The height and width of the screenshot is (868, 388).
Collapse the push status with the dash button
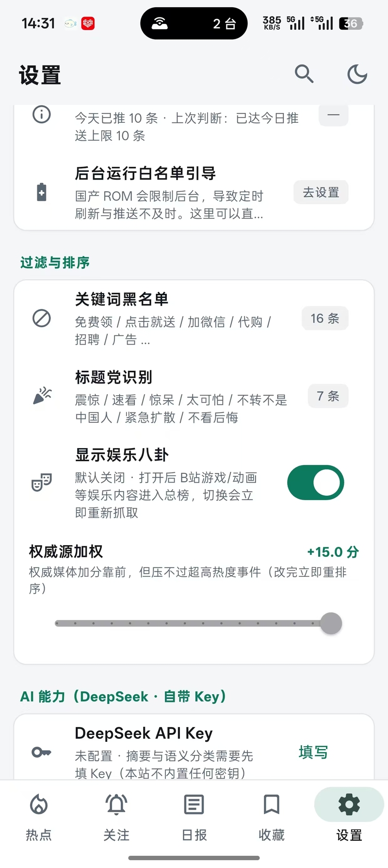333,116
